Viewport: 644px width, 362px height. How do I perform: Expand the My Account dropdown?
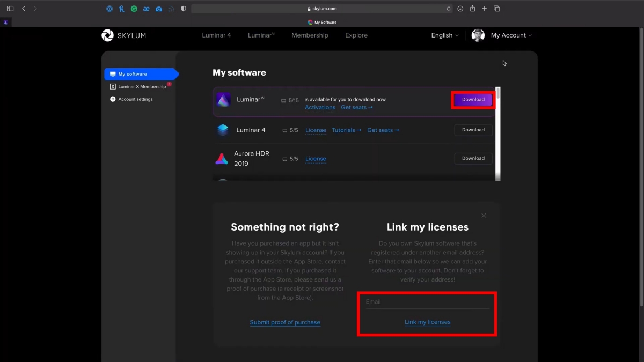(511, 35)
